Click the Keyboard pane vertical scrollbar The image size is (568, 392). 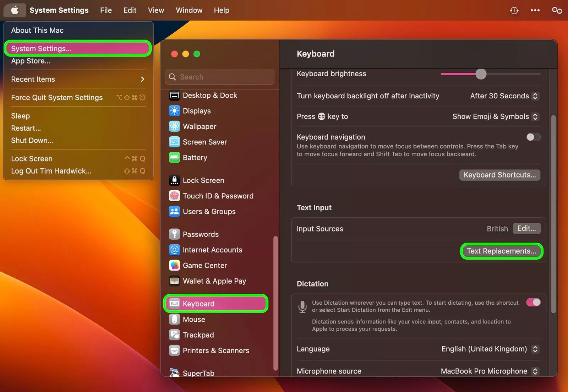[553, 214]
